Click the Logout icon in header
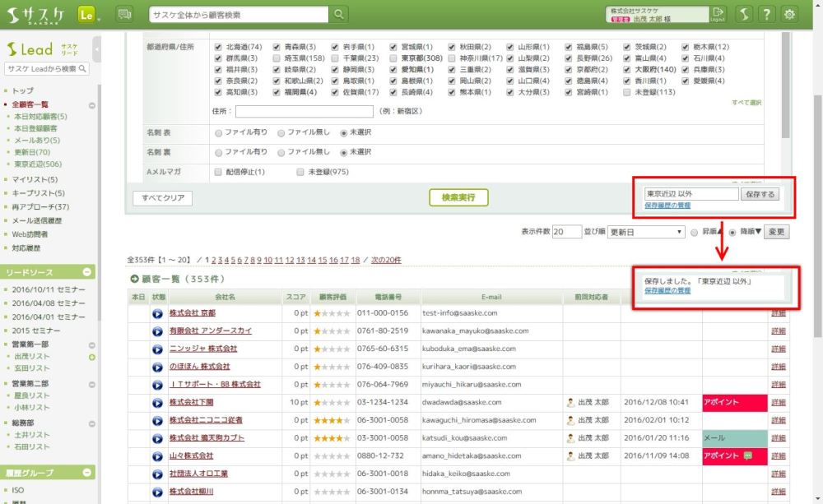The image size is (823, 504). tap(718, 14)
